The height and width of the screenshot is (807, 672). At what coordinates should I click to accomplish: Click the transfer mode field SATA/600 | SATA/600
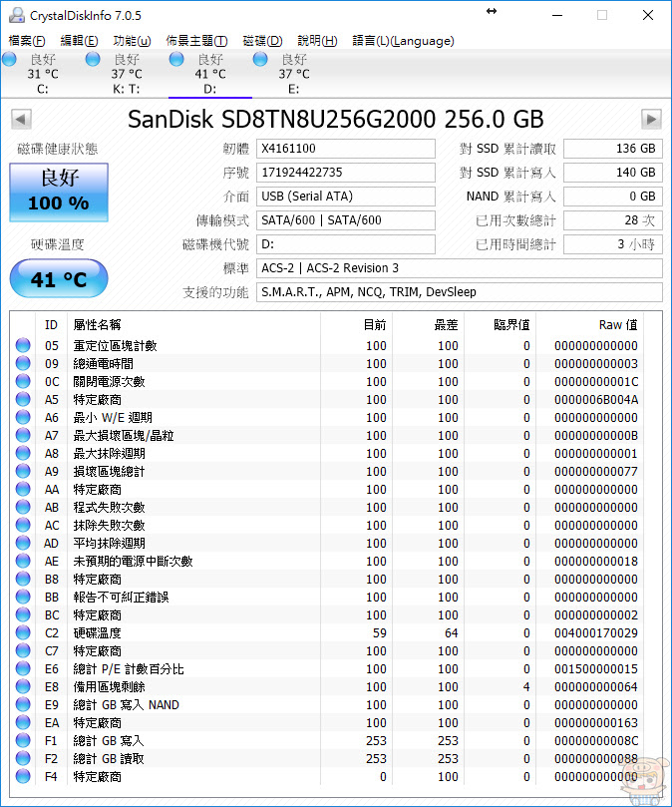pyautogui.click(x=346, y=220)
